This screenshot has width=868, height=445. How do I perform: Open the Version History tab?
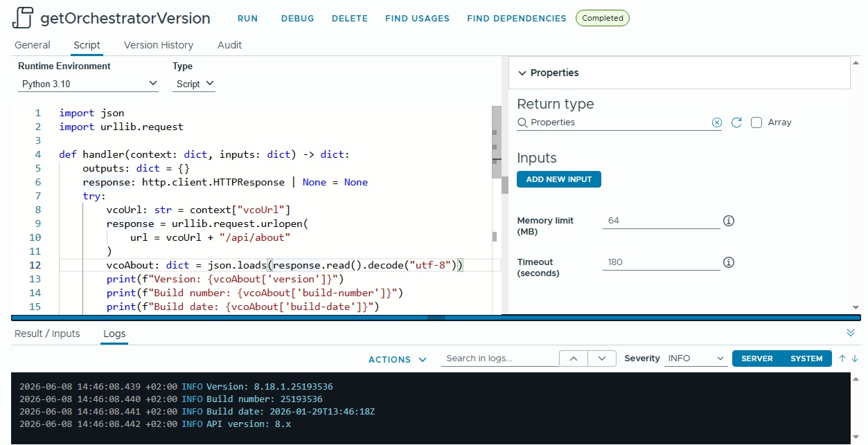(159, 45)
